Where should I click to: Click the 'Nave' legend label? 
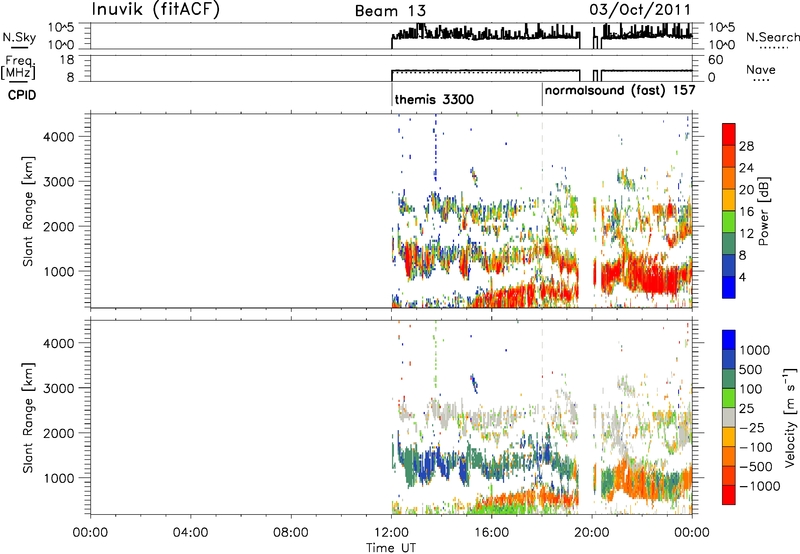(x=761, y=69)
